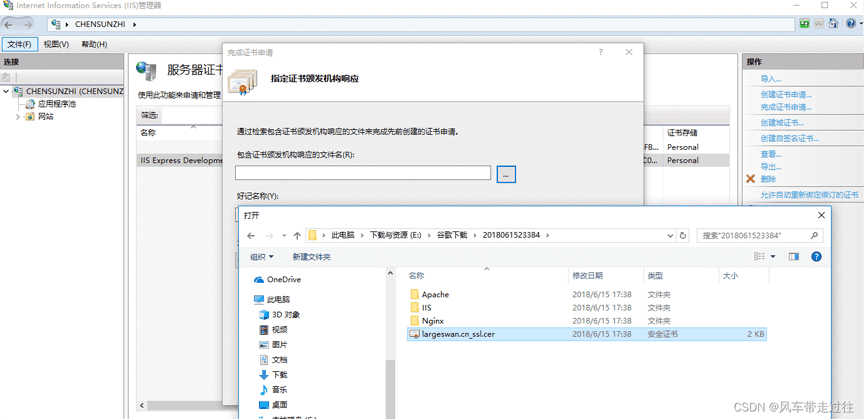Open the 视图(V) menu
Image resolution: width=864 pixels, height=419 pixels.
pos(56,44)
